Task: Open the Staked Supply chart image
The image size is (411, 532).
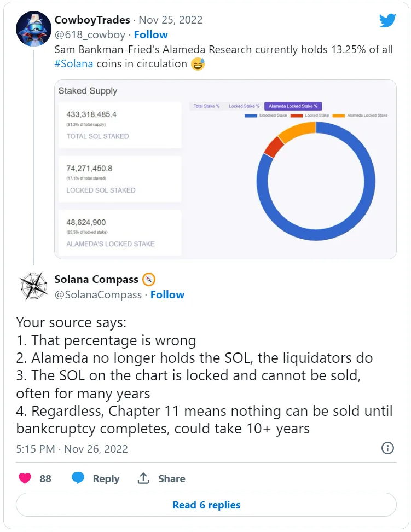Action: coord(225,169)
